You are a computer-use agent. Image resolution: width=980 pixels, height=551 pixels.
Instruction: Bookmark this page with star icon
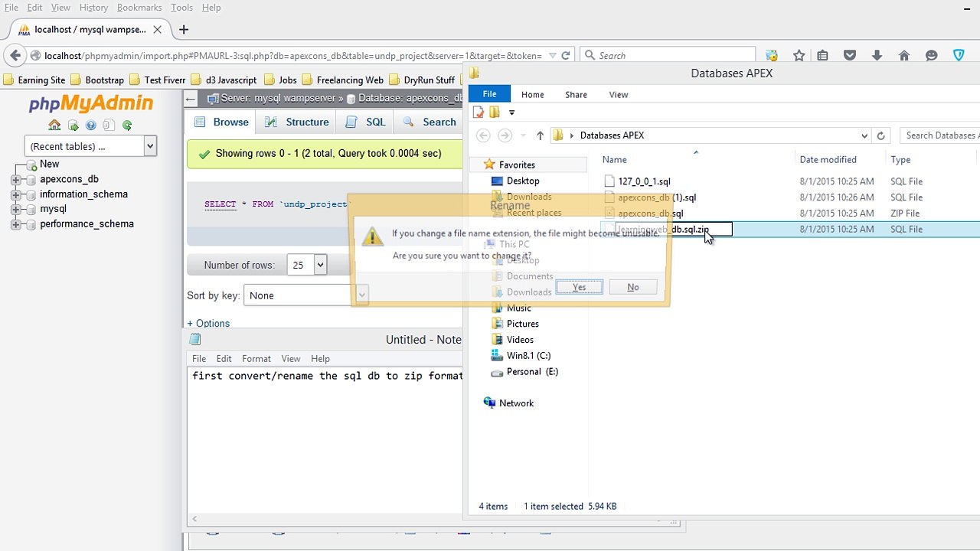click(799, 55)
